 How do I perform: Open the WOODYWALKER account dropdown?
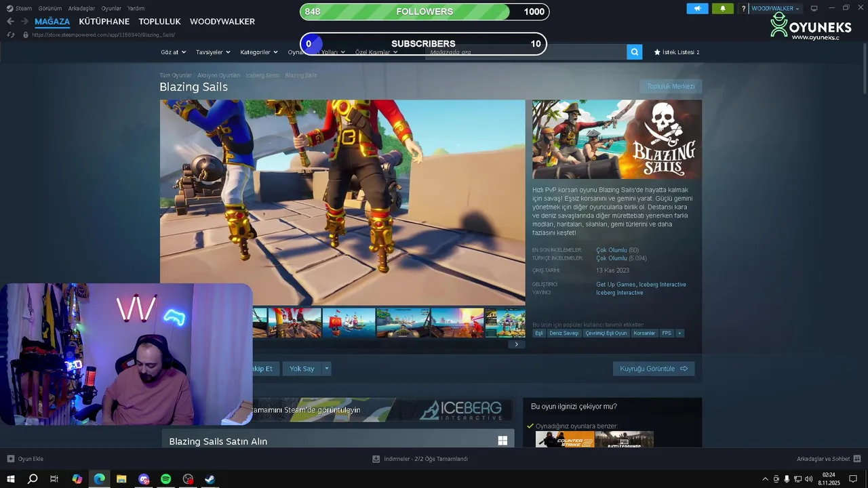coord(776,9)
